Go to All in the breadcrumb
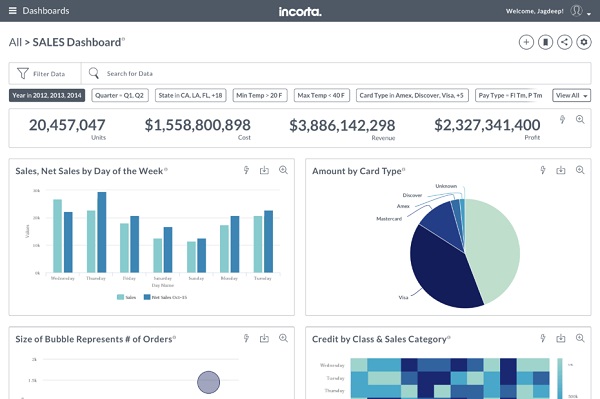The width and height of the screenshot is (600, 399). coord(15,42)
